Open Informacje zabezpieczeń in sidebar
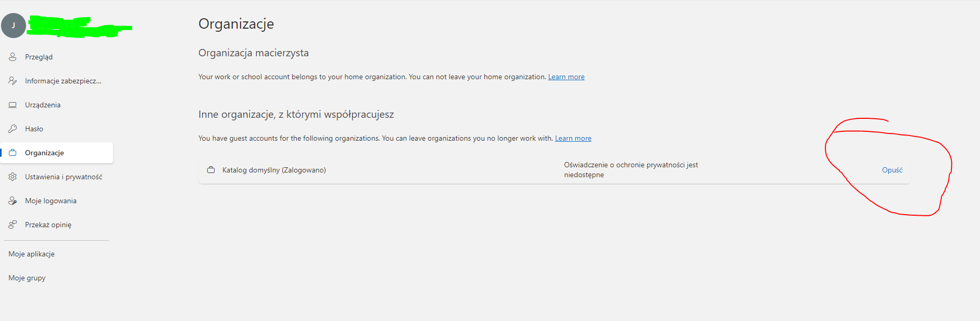The image size is (980, 321). click(56, 81)
